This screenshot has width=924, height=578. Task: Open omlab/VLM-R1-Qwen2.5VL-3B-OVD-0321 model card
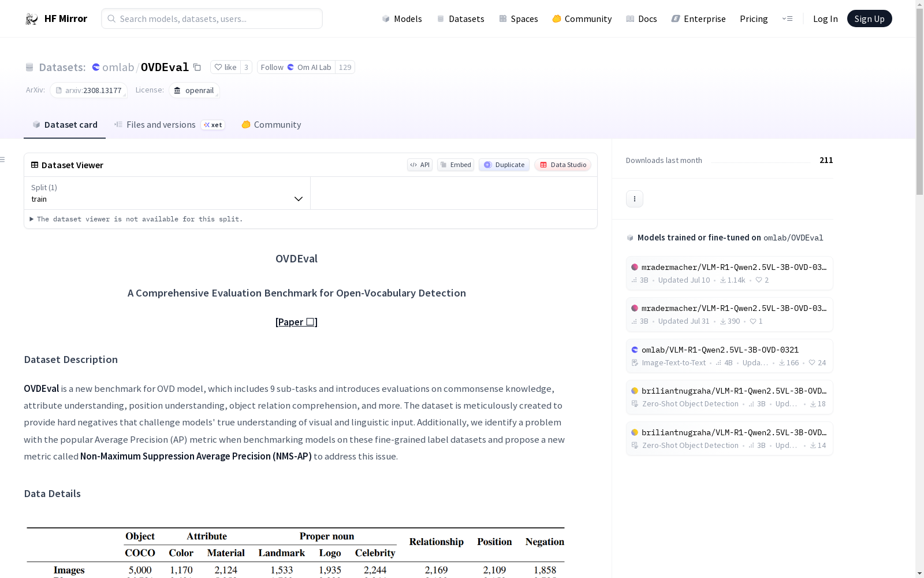[729, 356]
